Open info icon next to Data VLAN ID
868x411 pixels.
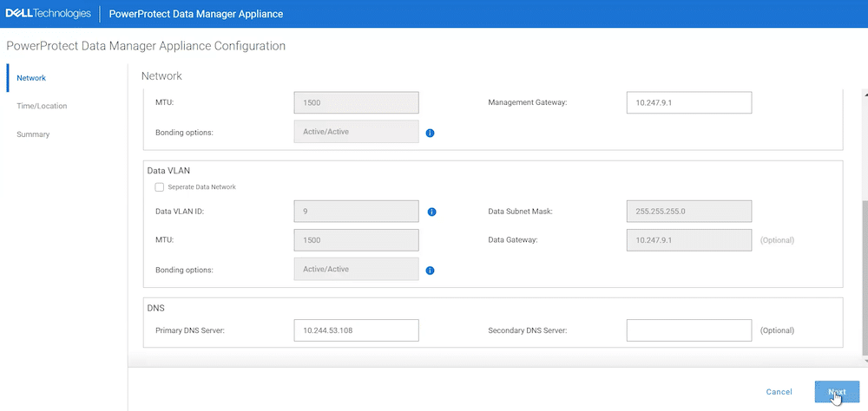tap(432, 212)
